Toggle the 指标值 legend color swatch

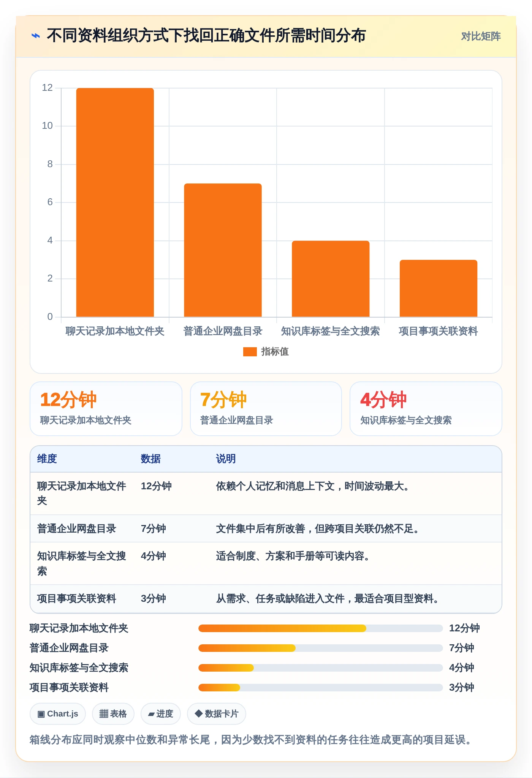pos(250,352)
